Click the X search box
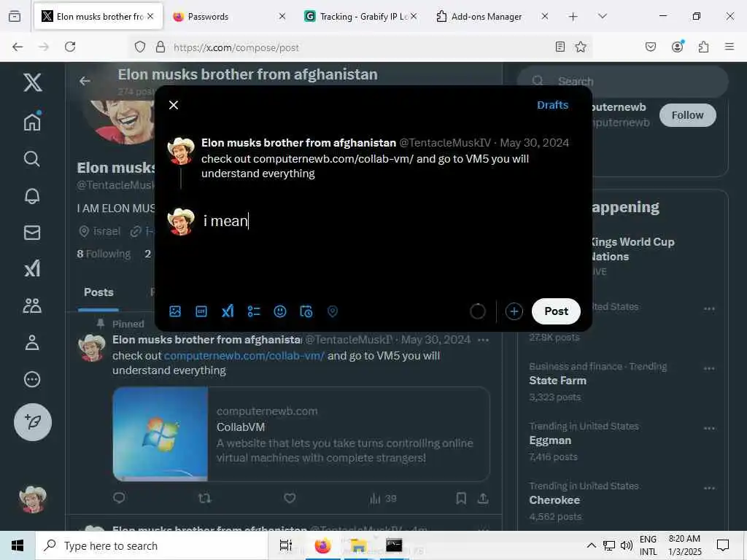The width and height of the screenshot is (747, 560). [623, 82]
